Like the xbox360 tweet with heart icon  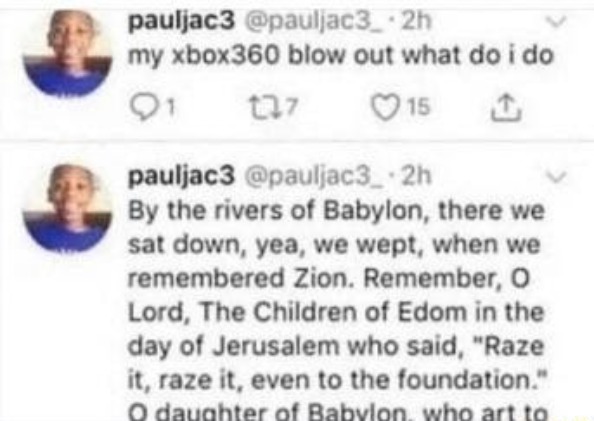386,108
